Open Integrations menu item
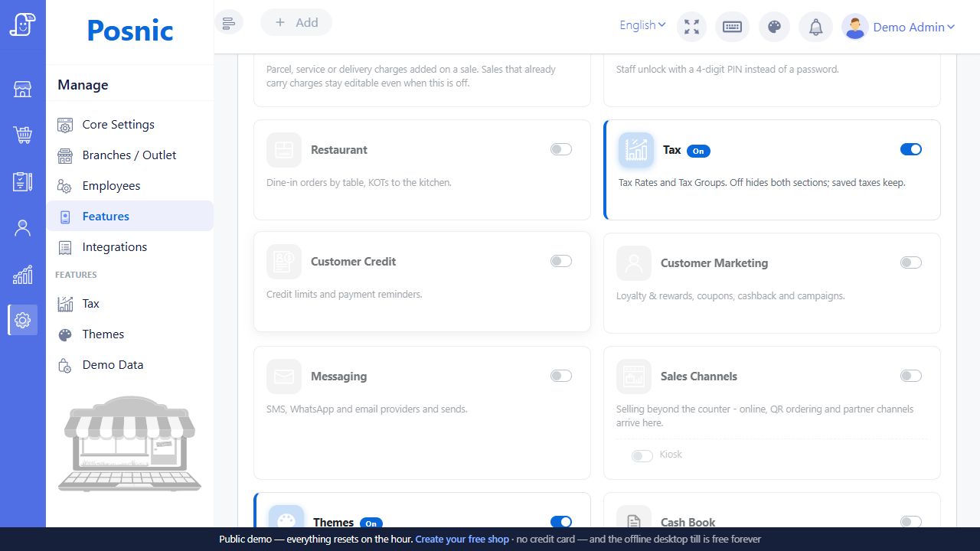Image resolution: width=980 pixels, height=551 pixels. point(130,246)
